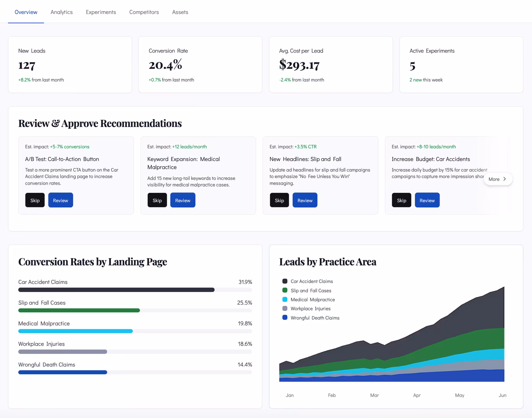This screenshot has width=532, height=418.
Task: Review the Keyword Expansion Medical Malpractice recommendation
Action: click(x=183, y=200)
